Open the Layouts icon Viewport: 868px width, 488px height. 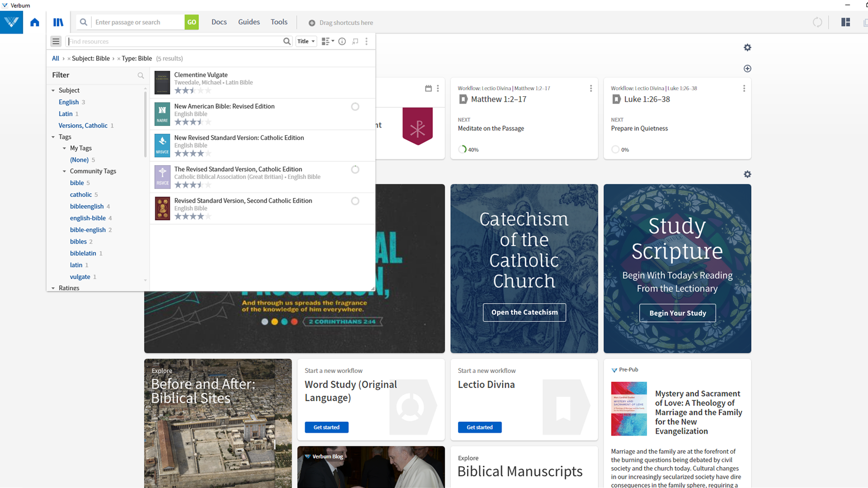point(846,22)
